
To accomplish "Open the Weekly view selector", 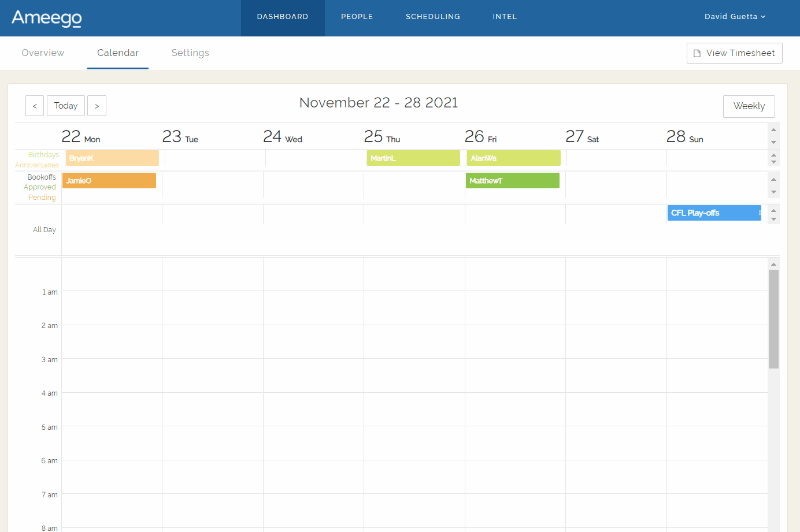I will 749,106.
